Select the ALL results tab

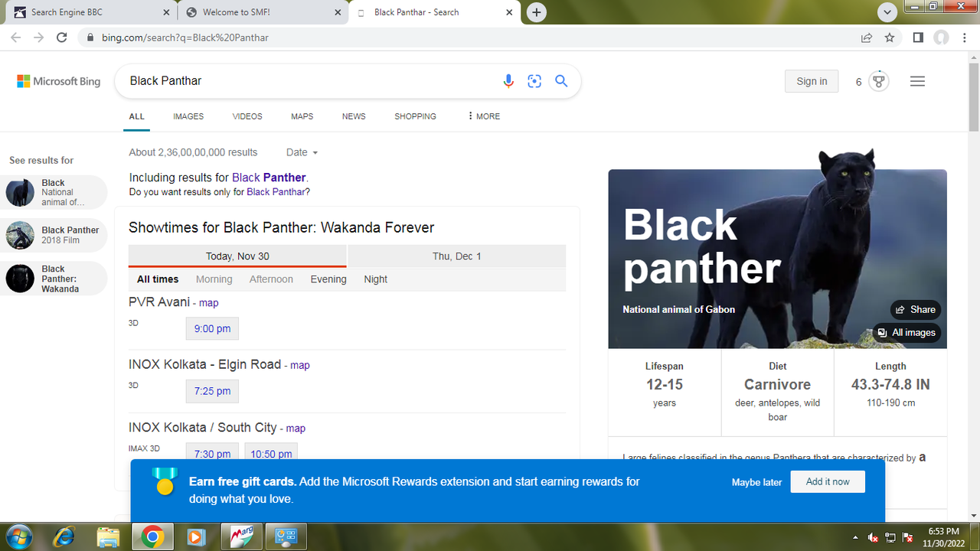point(136,116)
